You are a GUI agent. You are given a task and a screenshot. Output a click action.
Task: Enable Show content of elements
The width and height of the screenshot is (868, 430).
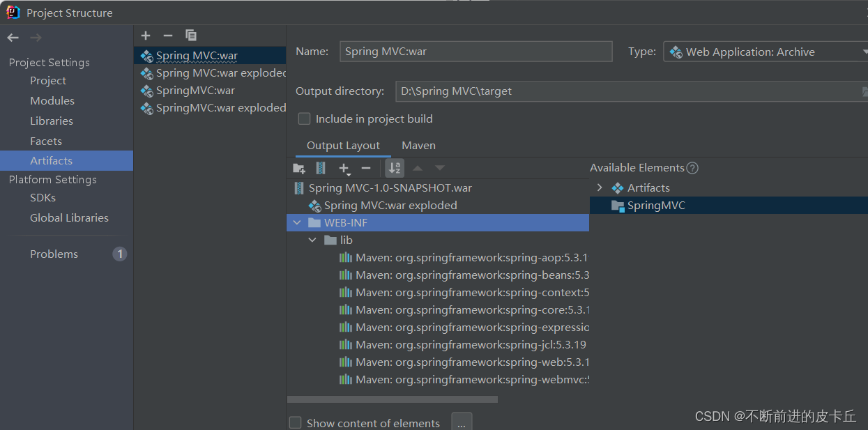(x=296, y=422)
